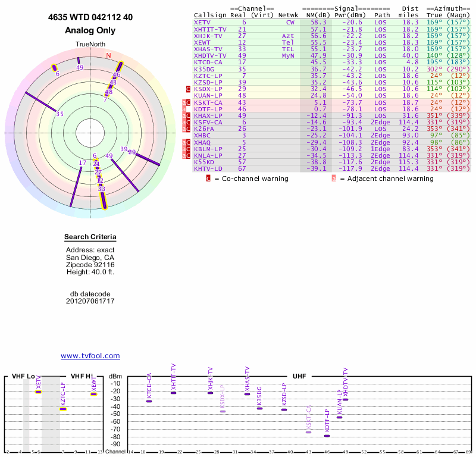Click the KBLM-LP callsign
This screenshot has width=476, height=457.
208,149
